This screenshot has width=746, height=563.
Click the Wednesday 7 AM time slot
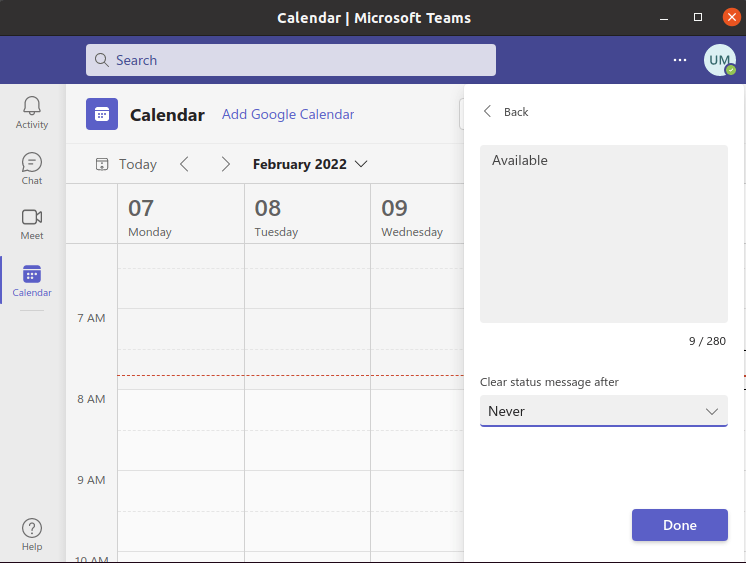417,329
